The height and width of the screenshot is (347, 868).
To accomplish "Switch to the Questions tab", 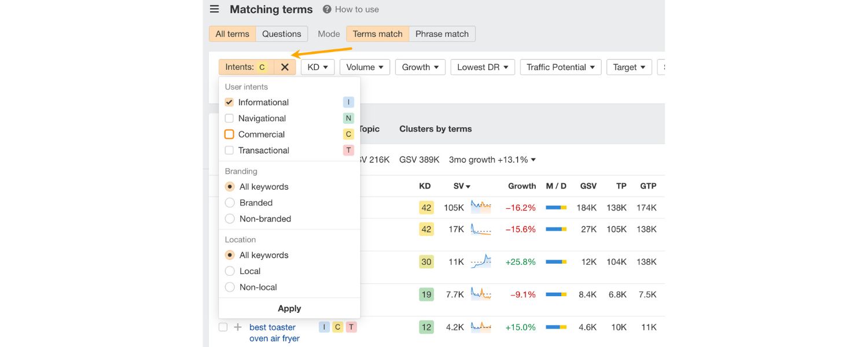I will coord(281,34).
